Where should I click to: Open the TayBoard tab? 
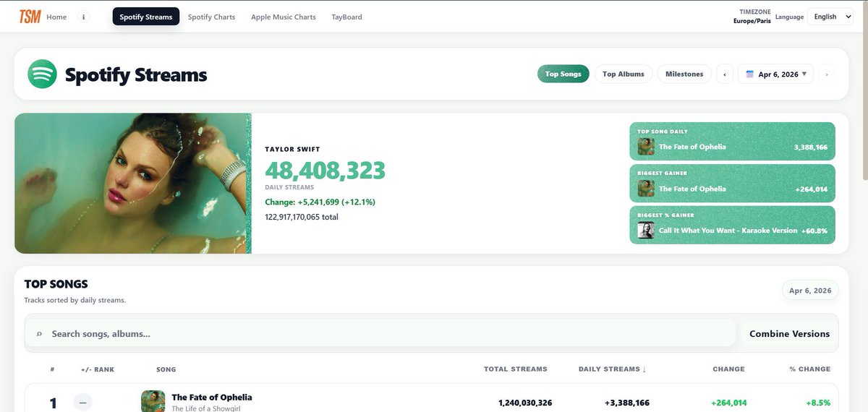point(346,17)
